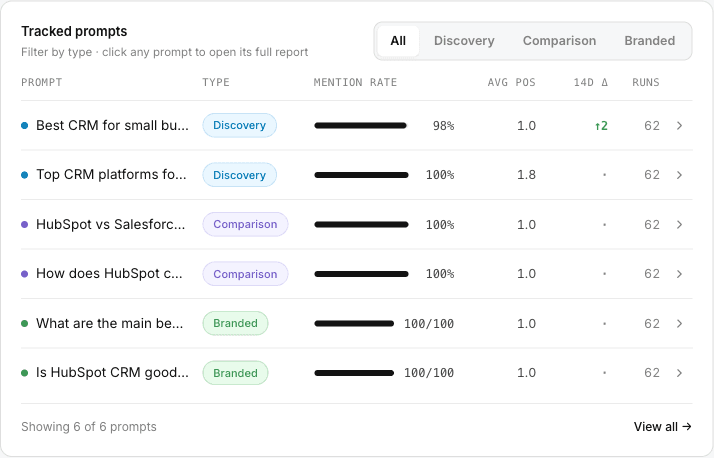Click the ↑2 change value in Best CRM row
Viewport: 714px width, 458px height.
coord(601,126)
